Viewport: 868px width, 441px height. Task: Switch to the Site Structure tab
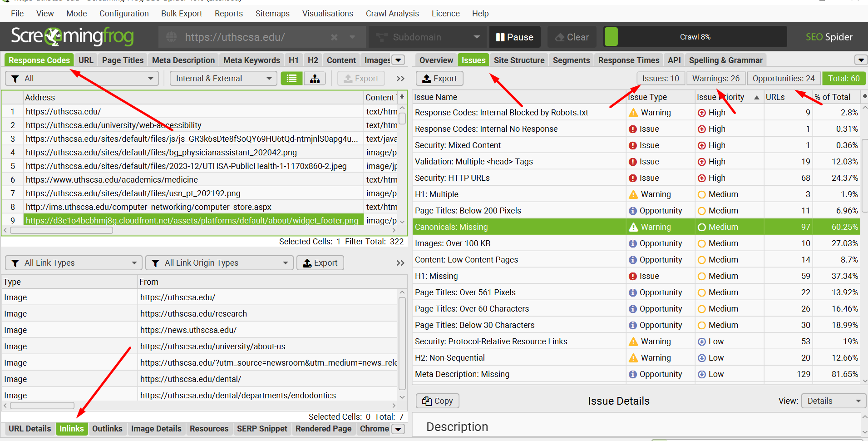pyautogui.click(x=519, y=60)
